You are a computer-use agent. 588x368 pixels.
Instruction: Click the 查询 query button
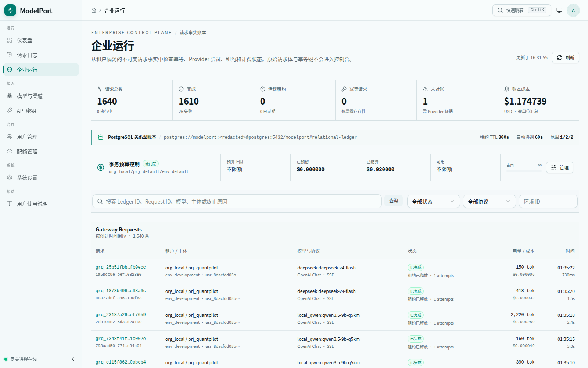394,201
